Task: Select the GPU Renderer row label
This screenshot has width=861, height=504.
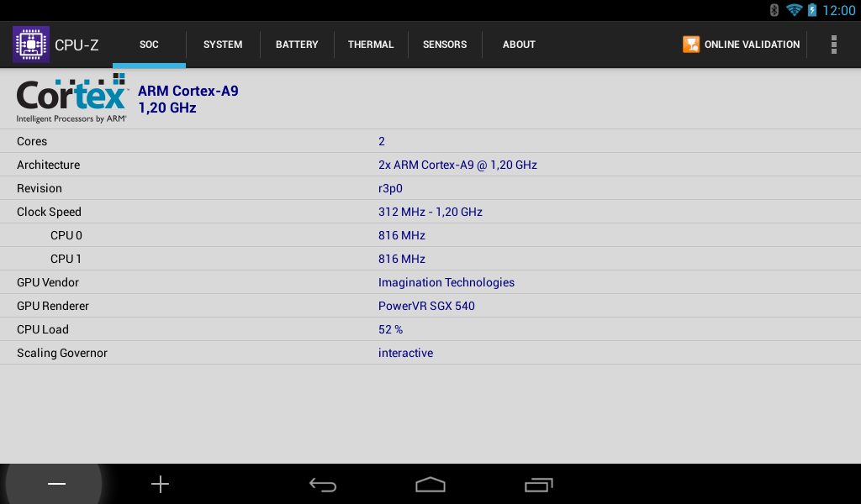Action: click(x=53, y=306)
